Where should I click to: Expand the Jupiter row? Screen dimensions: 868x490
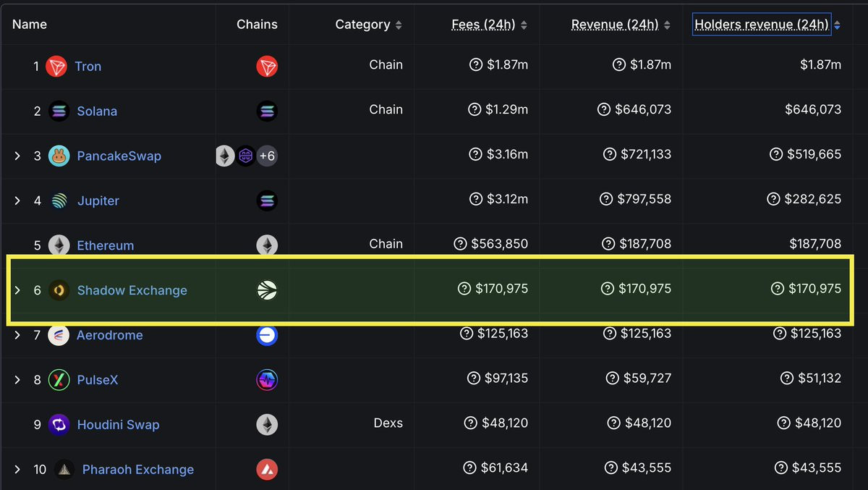(x=17, y=201)
